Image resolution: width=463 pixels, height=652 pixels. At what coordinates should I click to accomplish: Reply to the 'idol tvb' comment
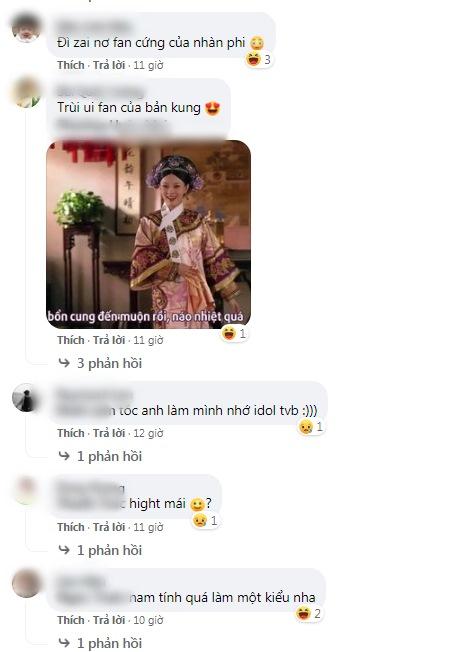[109, 433]
